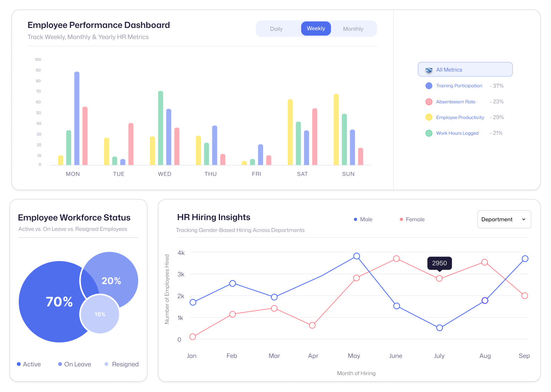The width and height of the screenshot is (551, 392).
Task: Click the All Metrics filter icon
Action: (429, 69)
